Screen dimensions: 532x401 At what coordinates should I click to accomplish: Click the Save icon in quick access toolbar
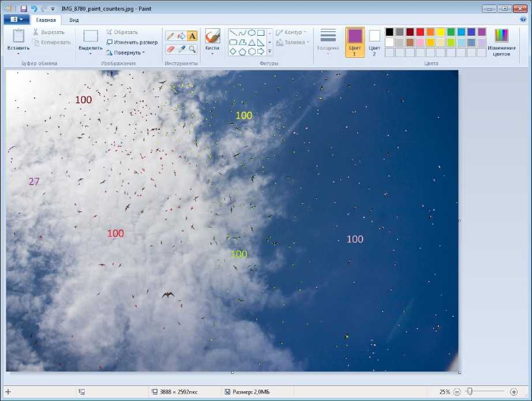[24, 9]
